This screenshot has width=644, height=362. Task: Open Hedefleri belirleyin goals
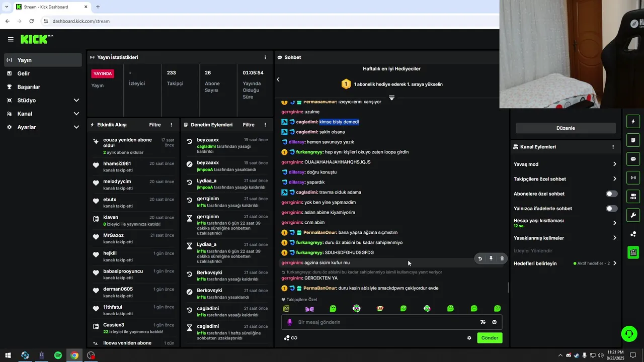point(565,263)
